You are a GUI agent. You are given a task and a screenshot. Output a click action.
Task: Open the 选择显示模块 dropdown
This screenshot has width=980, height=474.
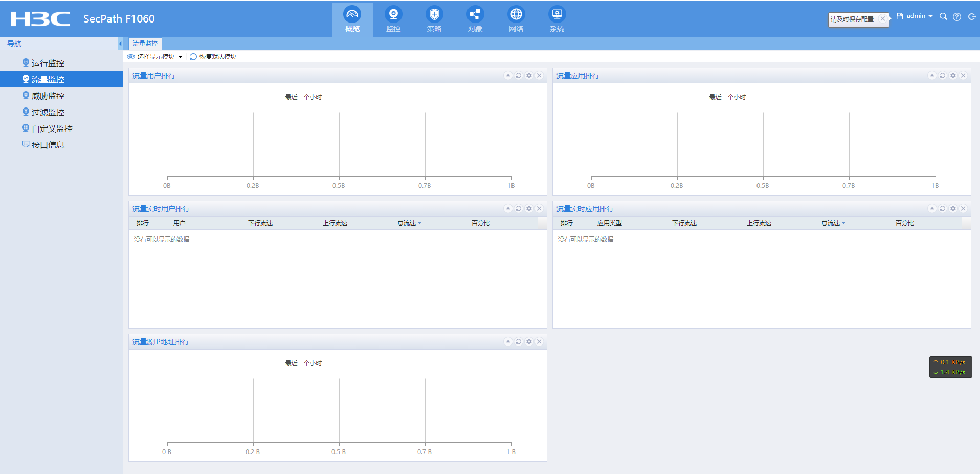(154, 57)
